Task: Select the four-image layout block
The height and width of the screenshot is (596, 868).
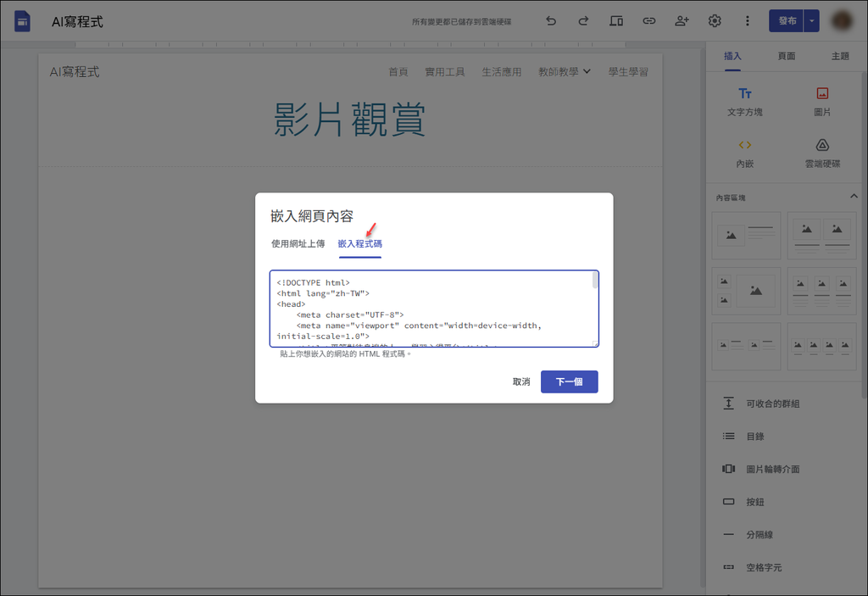Action: point(821,346)
